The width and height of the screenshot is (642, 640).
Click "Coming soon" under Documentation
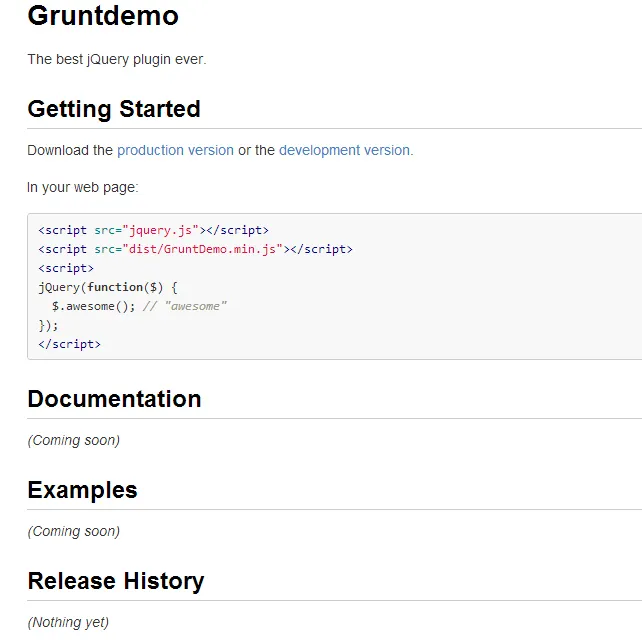pos(74,440)
